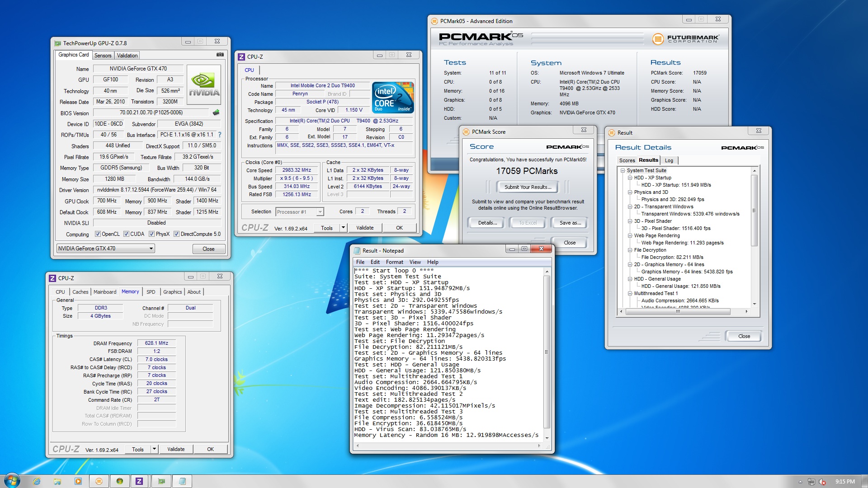
Task: Click the GPU-Z title bar icon
Action: pyautogui.click(x=57, y=43)
